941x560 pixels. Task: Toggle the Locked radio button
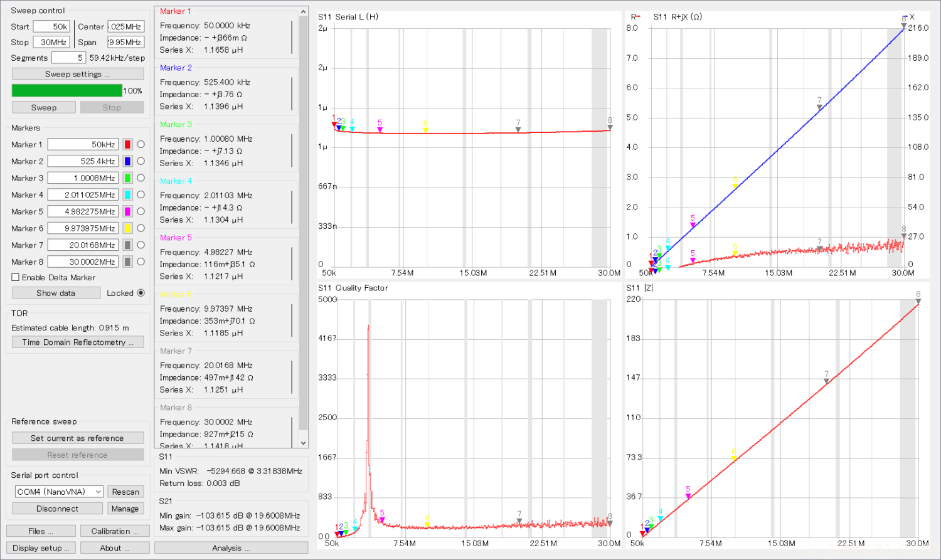pyautogui.click(x=141, y=293)
